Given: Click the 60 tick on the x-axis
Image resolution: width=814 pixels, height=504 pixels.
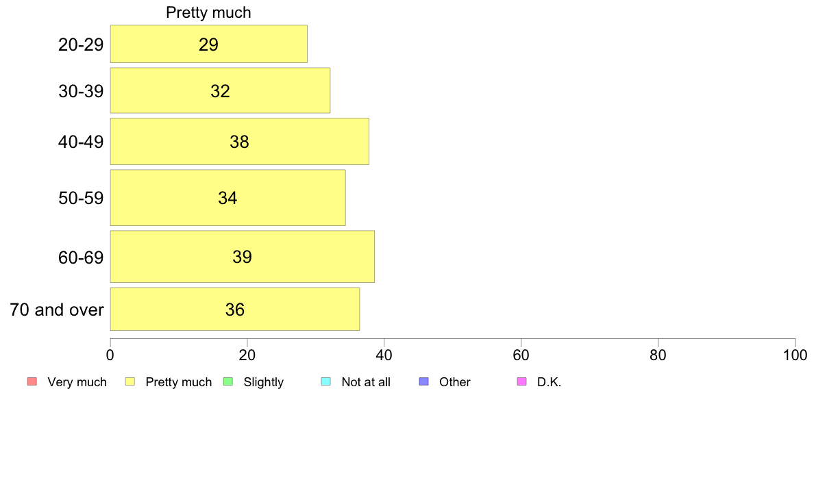Looking at the screenshot, I should click(x=521, y=355).
